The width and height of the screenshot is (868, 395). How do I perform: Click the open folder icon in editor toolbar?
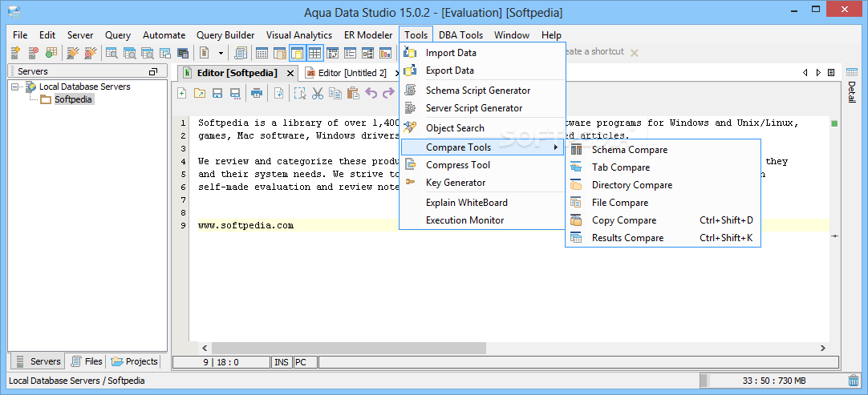199,93
